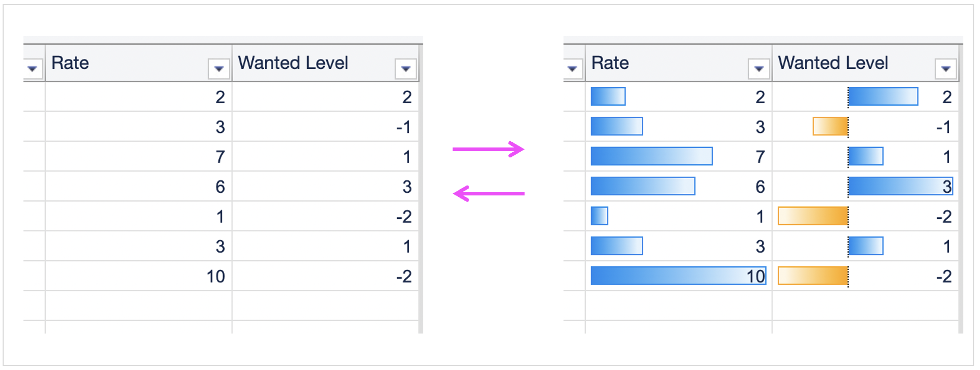The height and width of the screenshot is (370, 980).
Task: Open the Wanted Level dropdown in the plain table
Action: click(406, 69)
